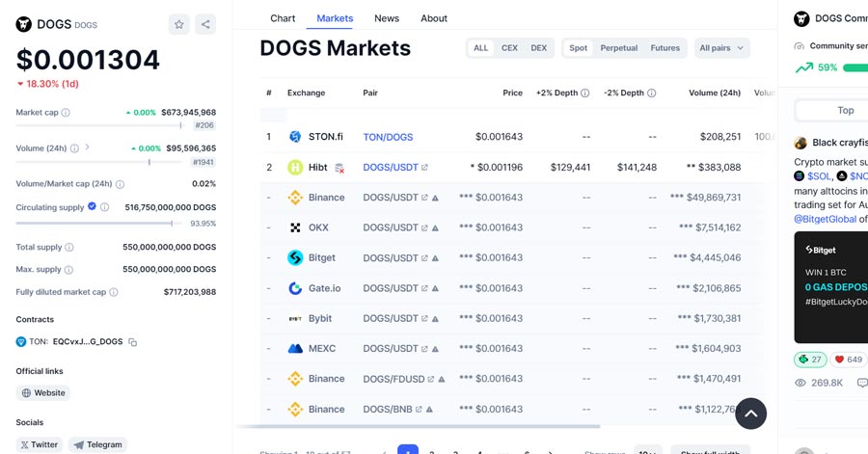868x454 pixels.
Task: Click the +2% Depth info icon
Action: pyautogui.click(x=585, y=93)
